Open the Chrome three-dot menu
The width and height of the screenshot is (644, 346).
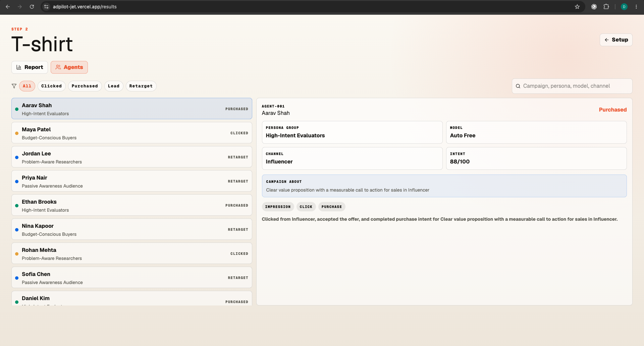[636, 7]
